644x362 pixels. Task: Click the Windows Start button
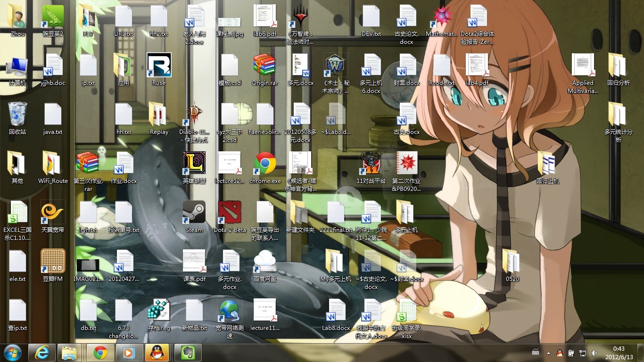pos(13,353)
